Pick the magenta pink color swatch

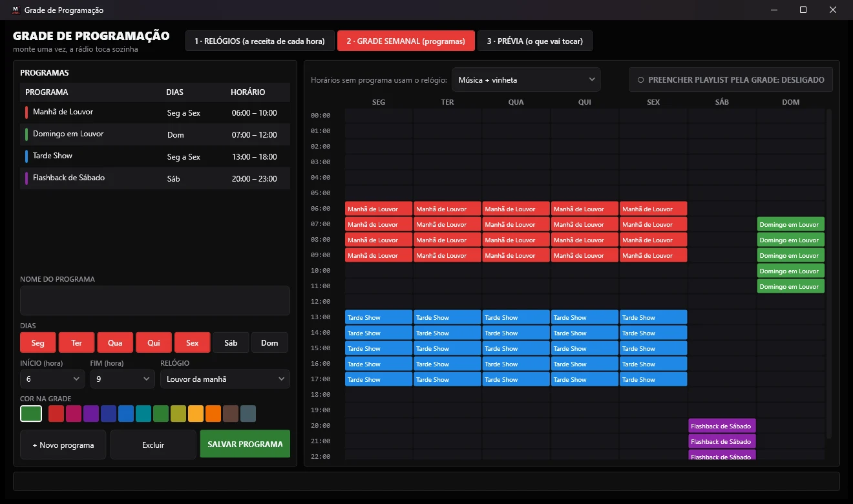pyautogui.click(x=74, y=414)
